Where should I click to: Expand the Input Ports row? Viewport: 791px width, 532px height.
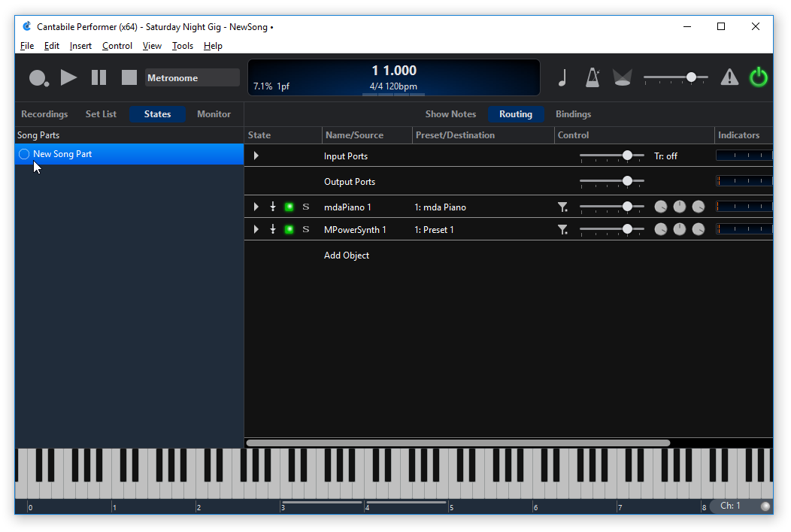(x=256, y=156)
